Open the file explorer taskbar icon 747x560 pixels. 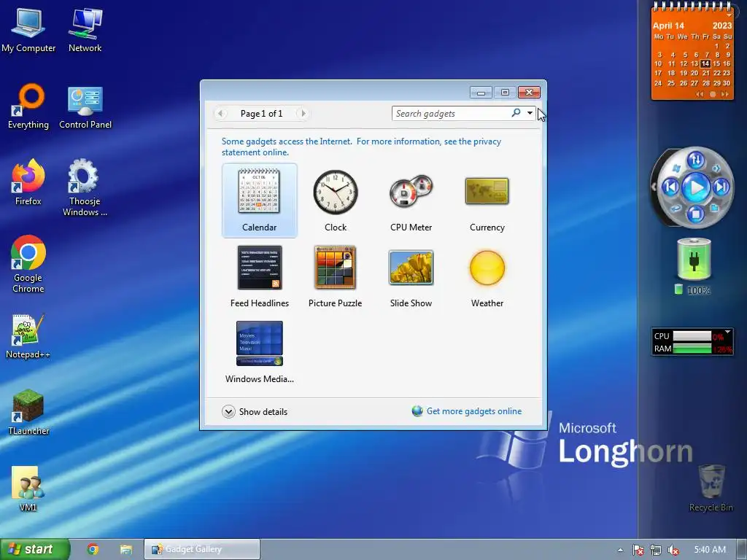pos(125,550)
